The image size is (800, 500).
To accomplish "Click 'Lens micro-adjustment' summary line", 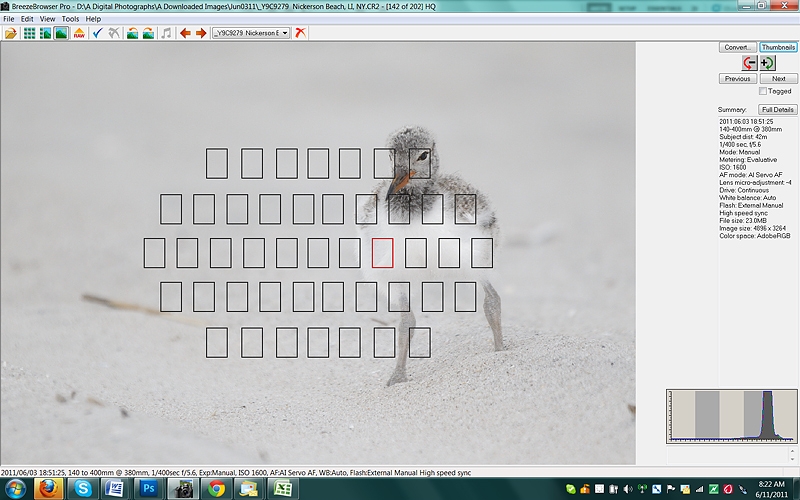I will (x=755, y=183).
